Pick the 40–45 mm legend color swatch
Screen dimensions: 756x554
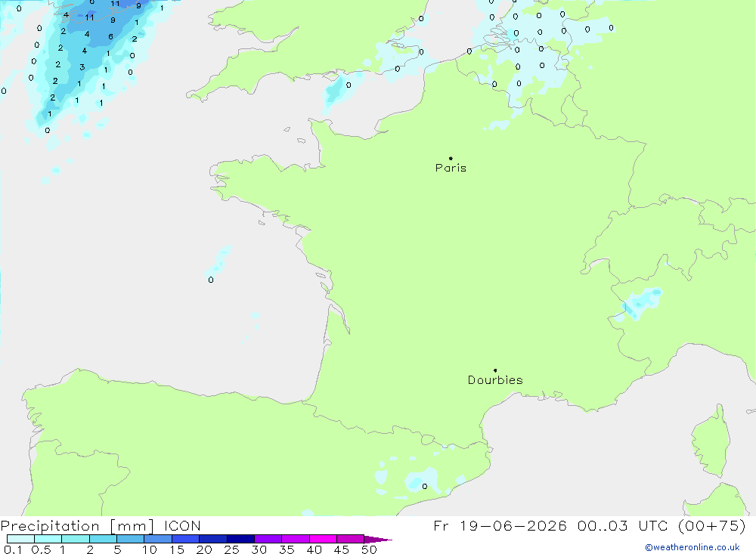click(323, 539)
